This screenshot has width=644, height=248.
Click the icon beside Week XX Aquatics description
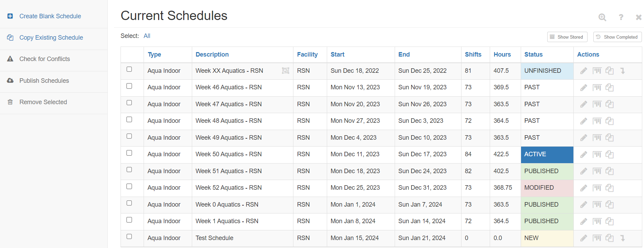tap(285, 71)
